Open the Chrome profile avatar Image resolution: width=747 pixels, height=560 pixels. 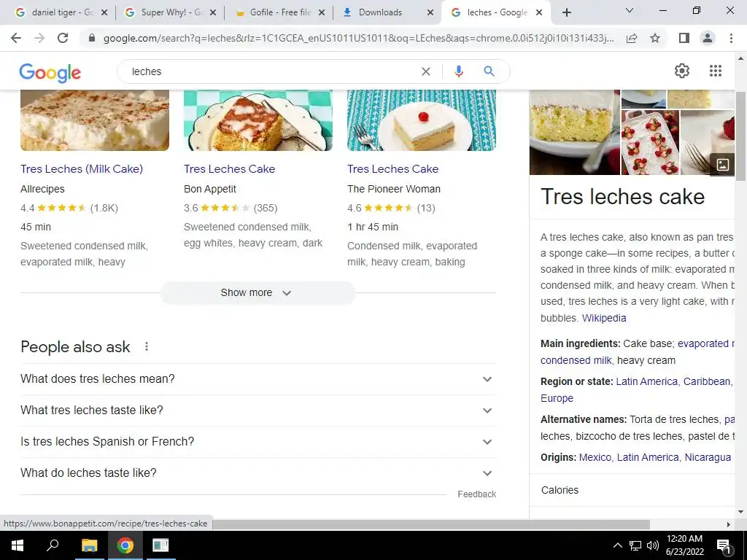pos(708,38)
